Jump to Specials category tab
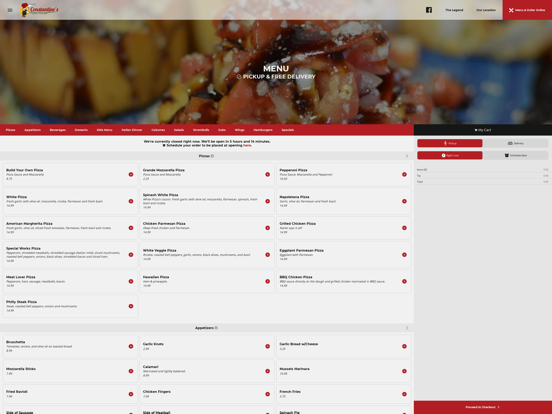The width and height of the screenshot is (552, 414). [x=288, y=130]
